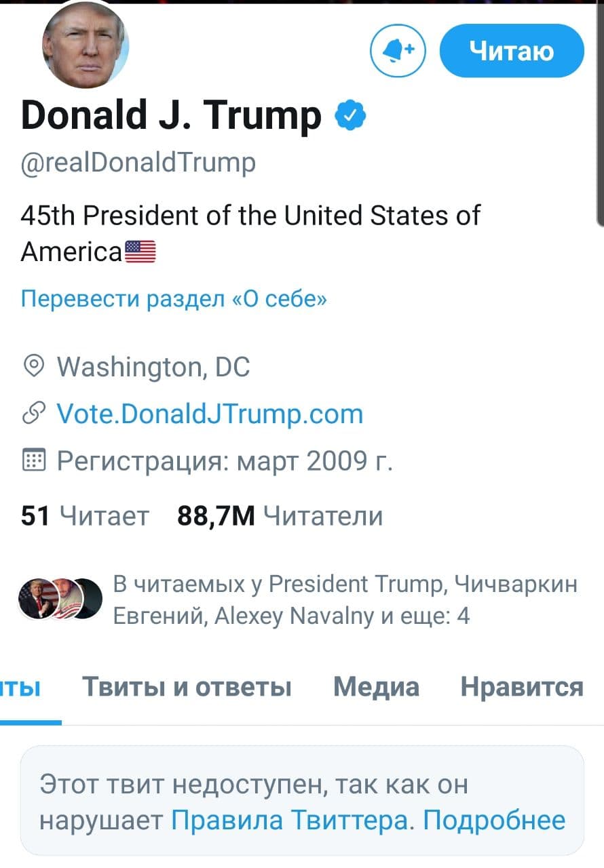Tap the @realDonaldTrump username handle
Viewport: 604px width, 868px height.
click(138, 163)
